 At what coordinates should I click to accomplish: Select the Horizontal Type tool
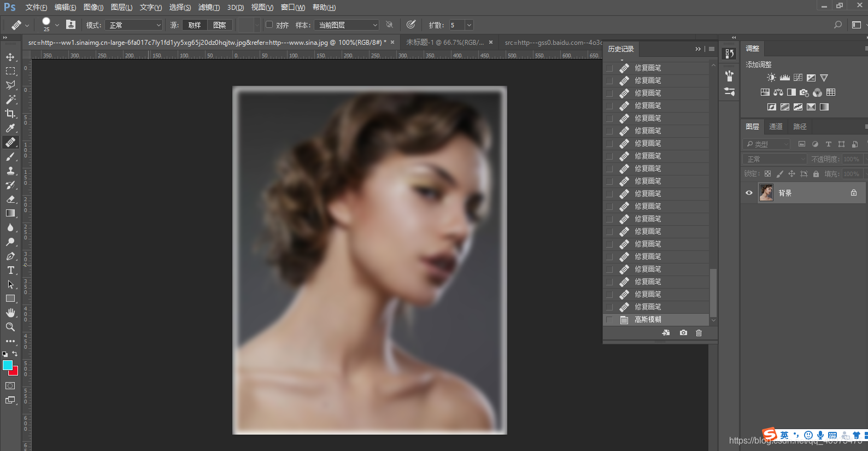pos(10,270)
